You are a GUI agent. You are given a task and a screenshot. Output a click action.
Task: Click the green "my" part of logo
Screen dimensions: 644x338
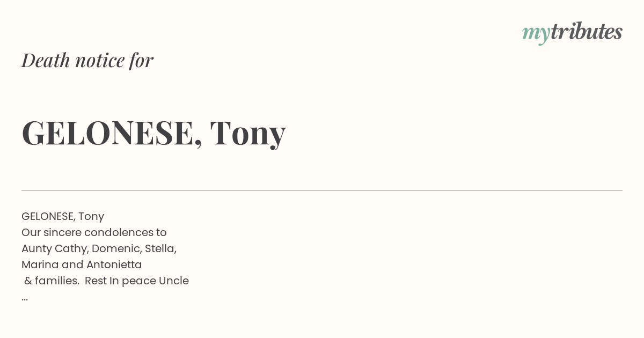[536, 34]
